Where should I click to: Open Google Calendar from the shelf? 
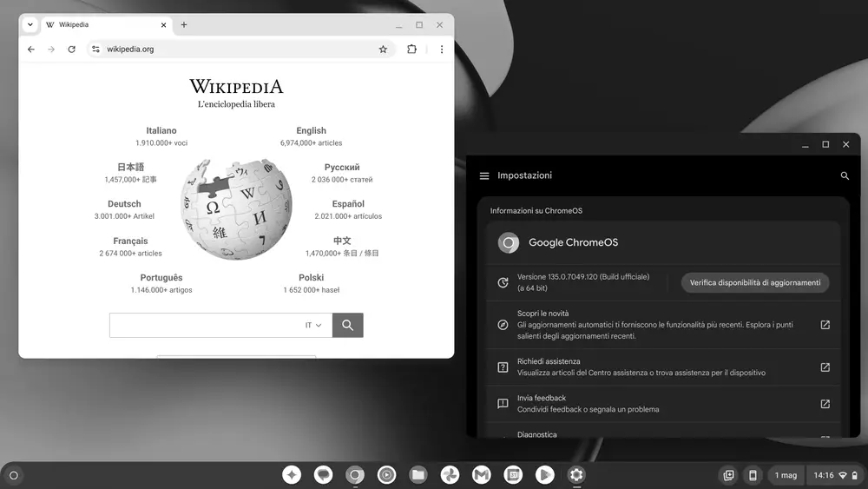(x=513, y=474)
